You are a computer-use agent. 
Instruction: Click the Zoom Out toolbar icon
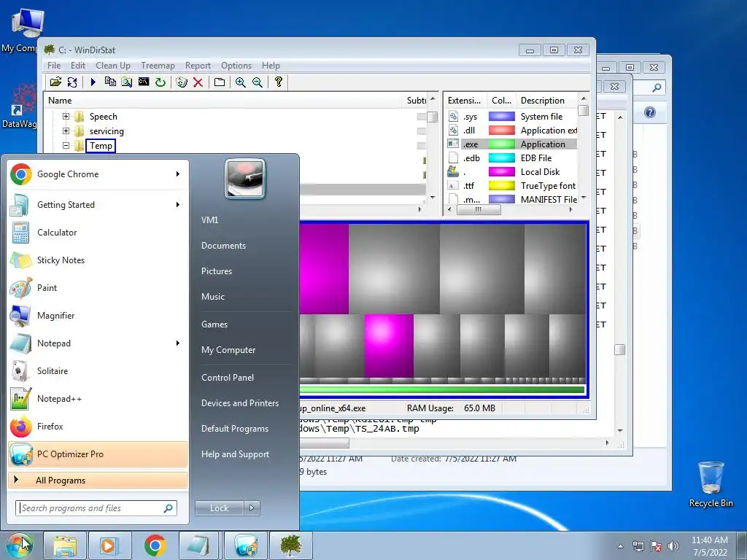258,82
